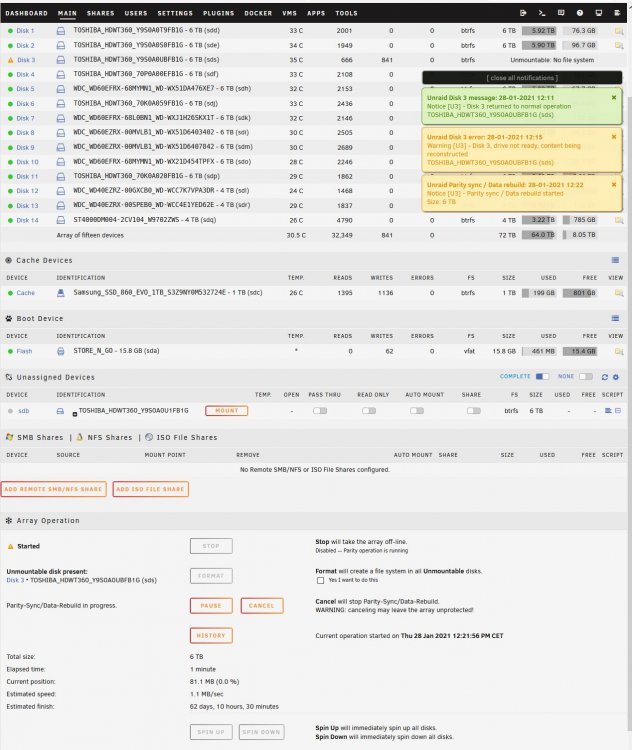632x750 pixels.
Task: Expand the TOSHIBA sdb device partitions
Action: [x=75, y=414]
